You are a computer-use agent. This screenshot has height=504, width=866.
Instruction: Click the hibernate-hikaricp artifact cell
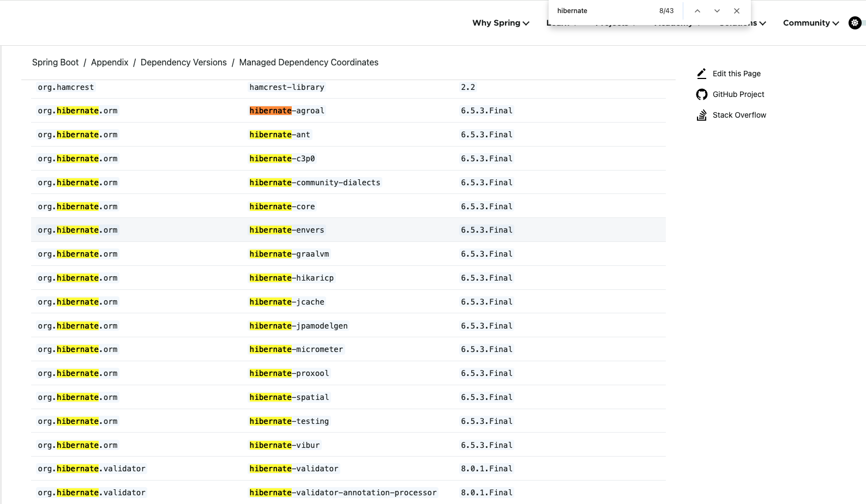pos(291,278)
